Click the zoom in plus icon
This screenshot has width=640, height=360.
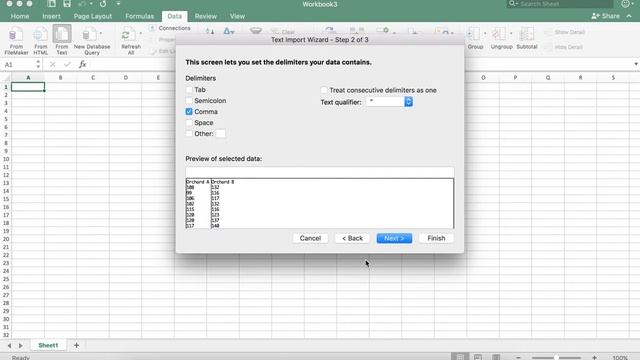tap(594, 357)
